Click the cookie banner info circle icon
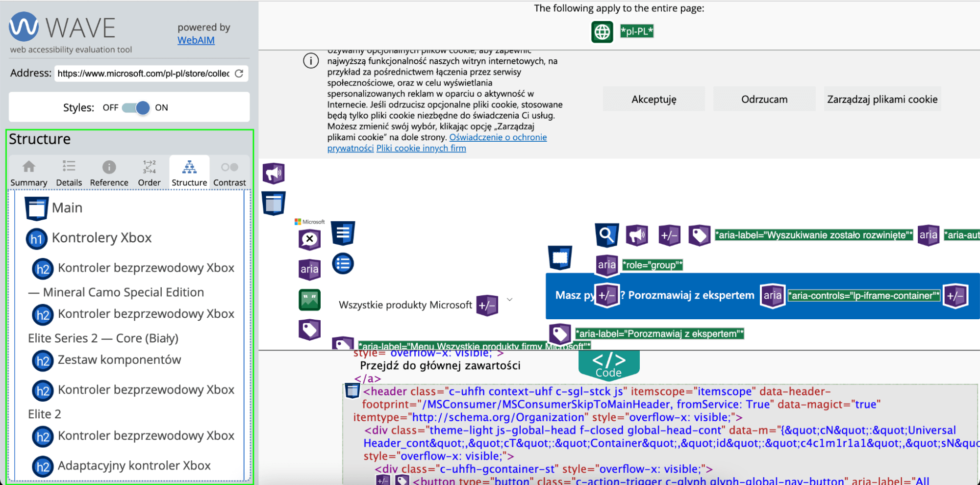This screenshot has height=485, width=980. coord(311,61)
